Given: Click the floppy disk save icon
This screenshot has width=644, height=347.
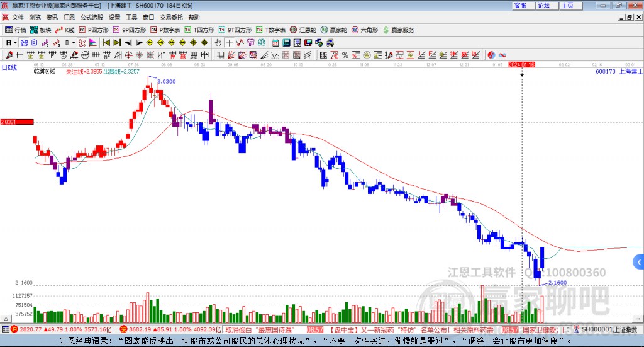Looking at the screenshot, I should coord(308,43).
